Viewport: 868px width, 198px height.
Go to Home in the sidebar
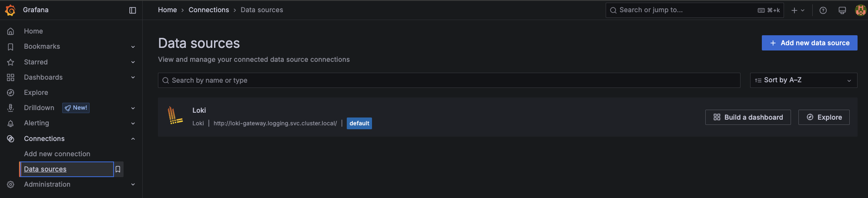33,31
